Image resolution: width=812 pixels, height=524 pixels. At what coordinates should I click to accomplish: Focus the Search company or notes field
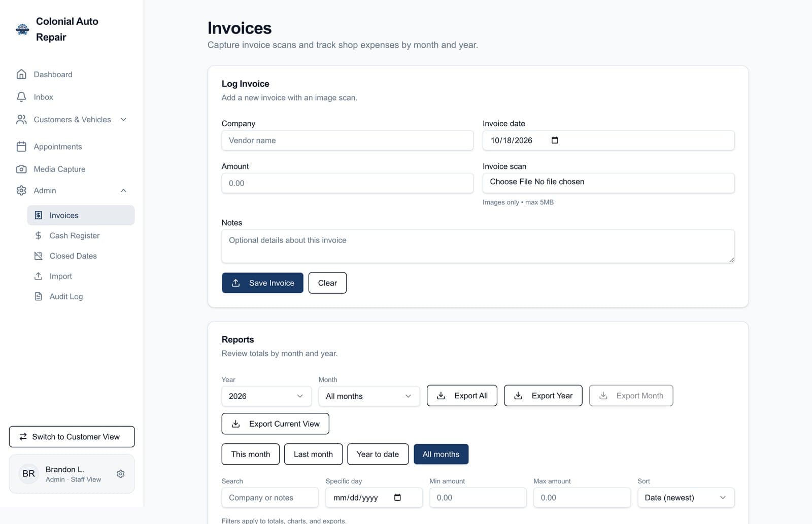[270, 498]
